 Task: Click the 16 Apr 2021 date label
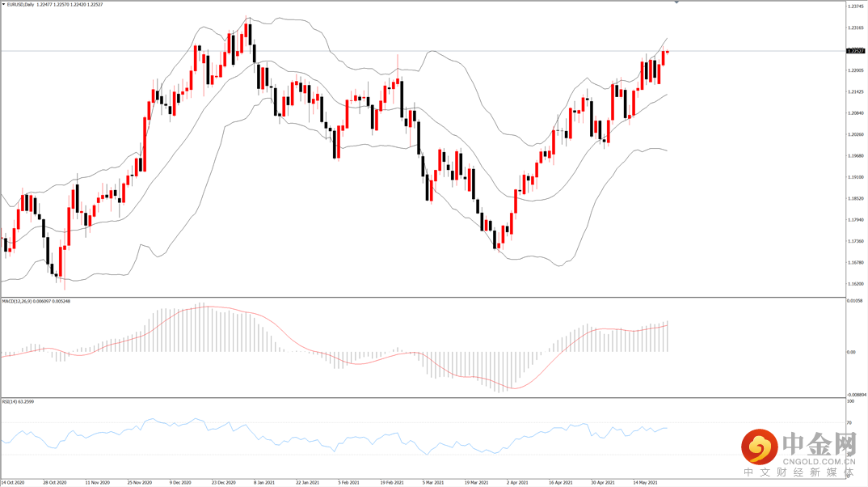(560, 483)
